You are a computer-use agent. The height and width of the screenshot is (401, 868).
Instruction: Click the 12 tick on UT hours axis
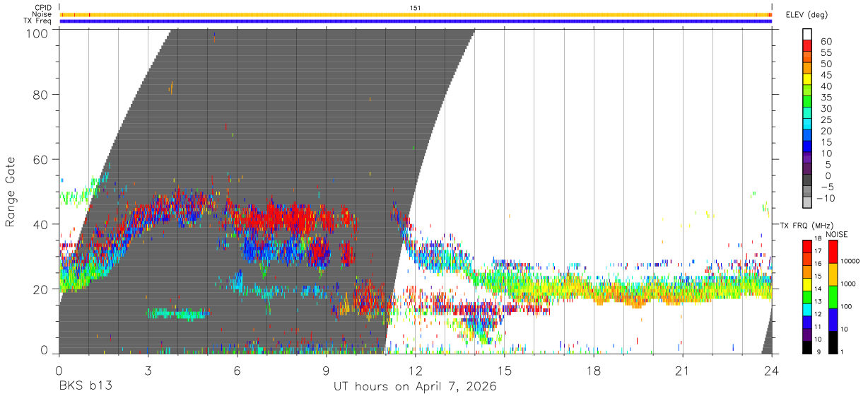416,370
